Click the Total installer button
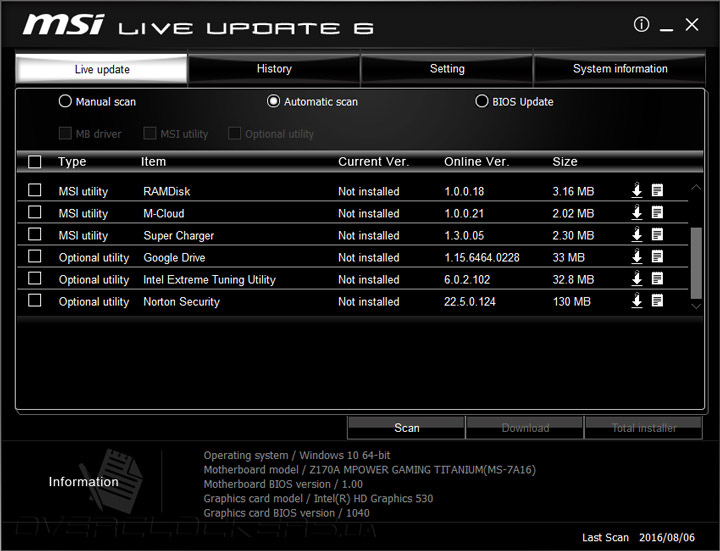This screenshot has width=720, height=551. tap(643, 428)
